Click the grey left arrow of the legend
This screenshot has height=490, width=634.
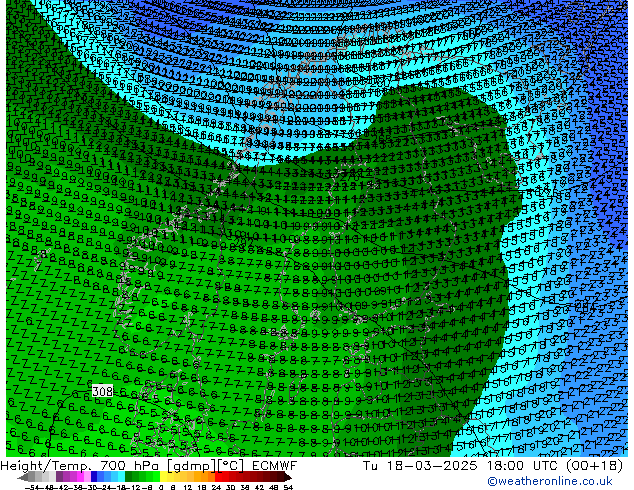point(23,477)
